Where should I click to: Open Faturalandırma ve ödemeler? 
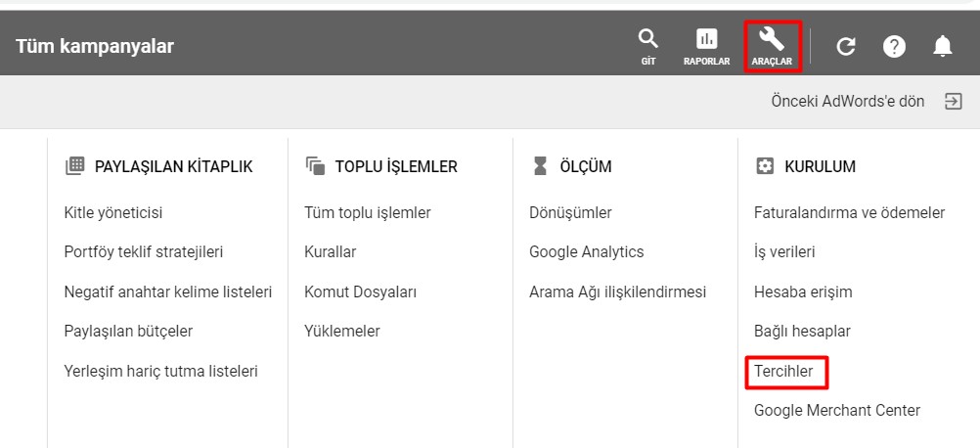point(849,212)
